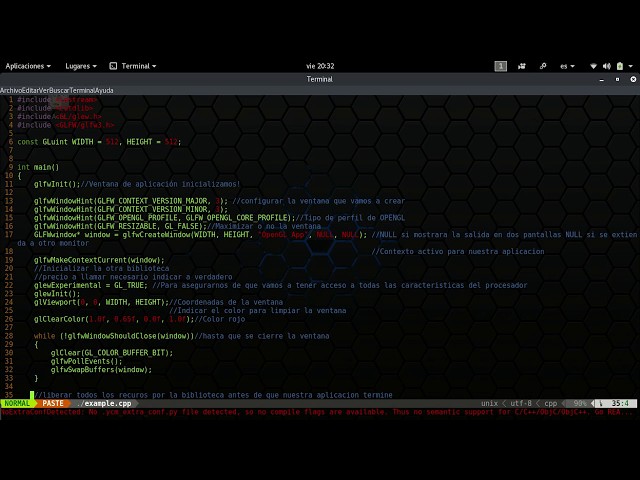Close the Terminal window
This screenshot has width=640, height=480.
[x=633, y=79]
